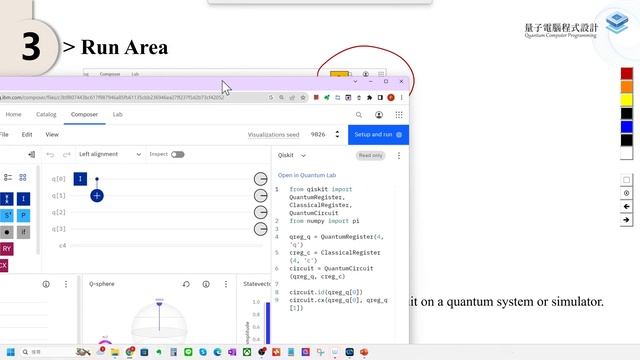Bookmark this page with the star icon
640x360 pixels.
(x=303, y=98)
